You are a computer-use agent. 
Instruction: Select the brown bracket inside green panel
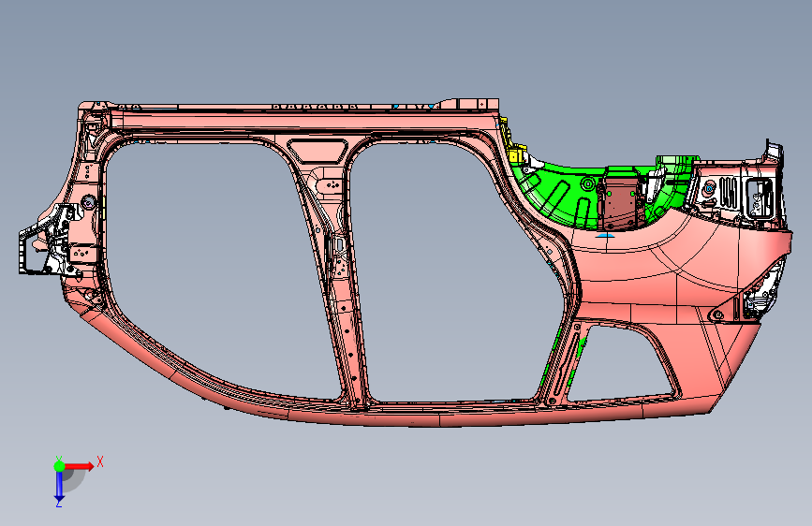coord(620,203)
